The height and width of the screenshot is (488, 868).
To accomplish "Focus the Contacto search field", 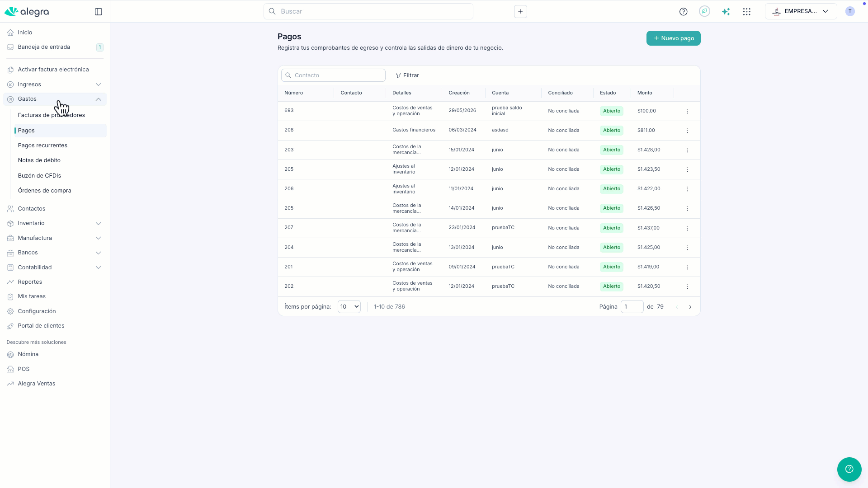I will [333, 75].
